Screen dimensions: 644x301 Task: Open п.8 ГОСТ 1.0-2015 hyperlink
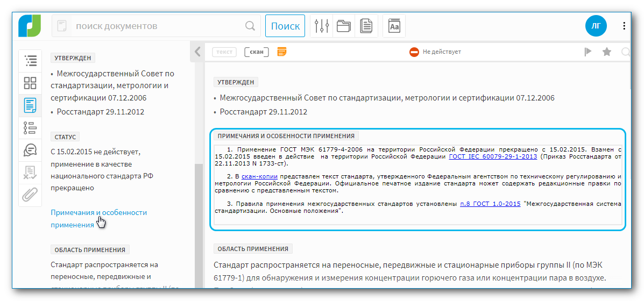click(x=490, y=203)
